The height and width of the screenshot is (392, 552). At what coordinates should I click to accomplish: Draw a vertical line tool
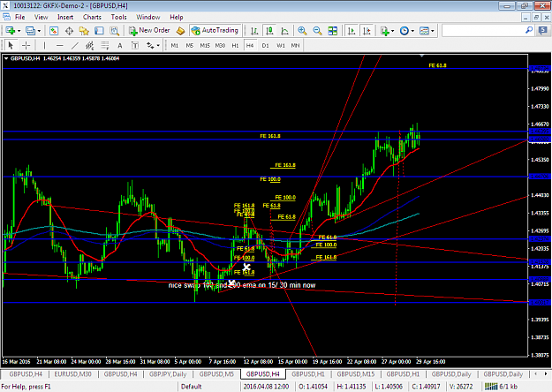(x=44, y=45)
